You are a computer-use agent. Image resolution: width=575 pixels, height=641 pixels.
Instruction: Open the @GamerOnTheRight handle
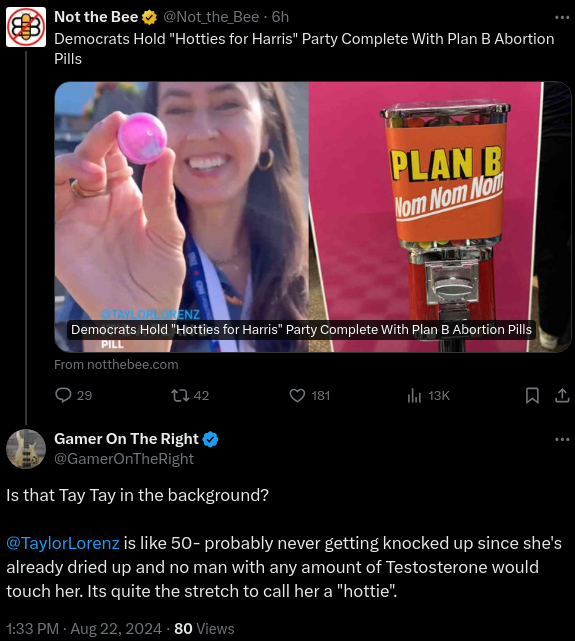pos(124,459)
